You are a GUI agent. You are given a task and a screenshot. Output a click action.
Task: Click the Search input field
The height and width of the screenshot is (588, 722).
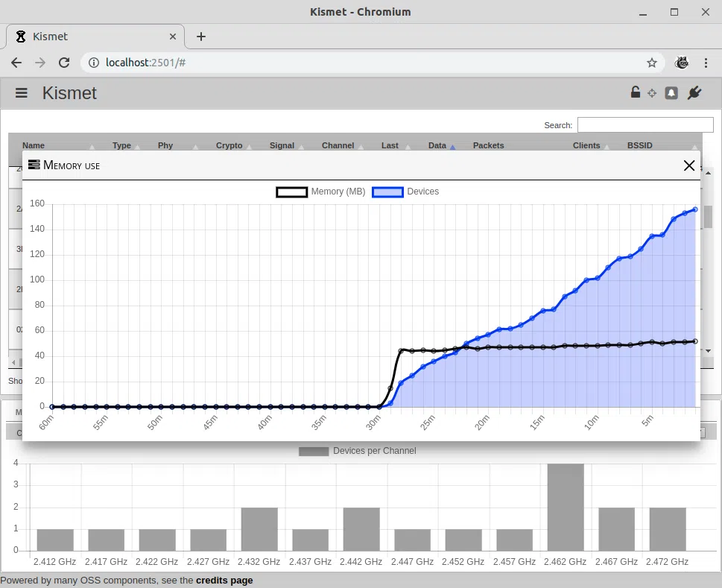pyautogui.click(x=645, y=124)
